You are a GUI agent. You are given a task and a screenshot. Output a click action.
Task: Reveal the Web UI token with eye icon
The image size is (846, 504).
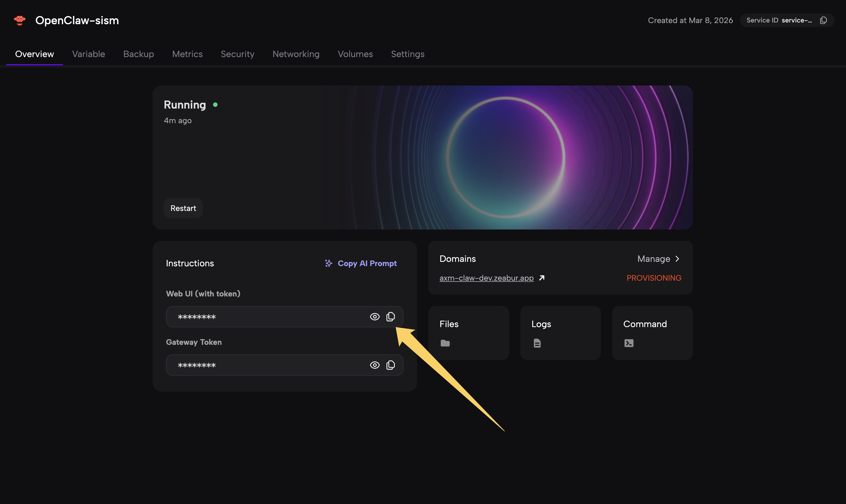click(x=374, y=316)
